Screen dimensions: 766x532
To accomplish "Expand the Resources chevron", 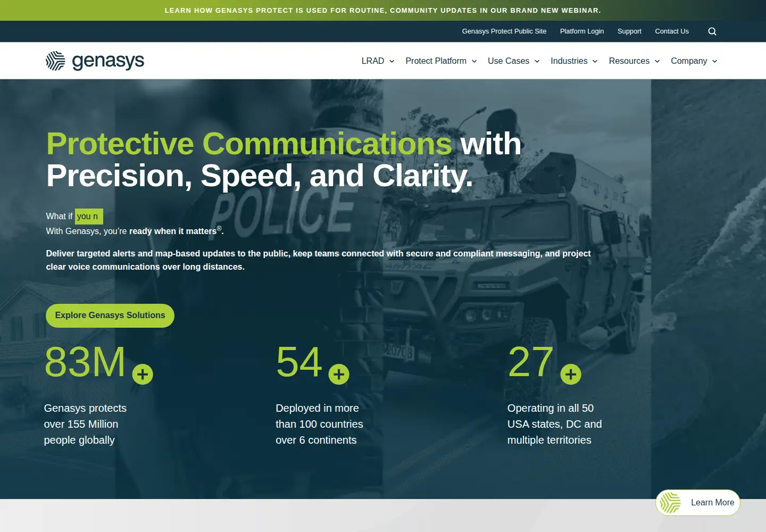I will coord(657,61).
